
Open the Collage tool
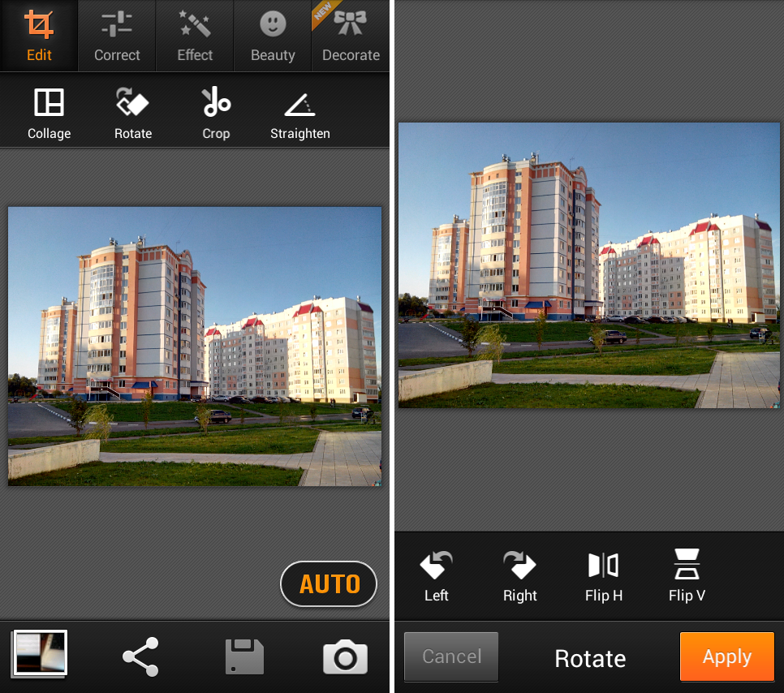(x=49, y=114)
